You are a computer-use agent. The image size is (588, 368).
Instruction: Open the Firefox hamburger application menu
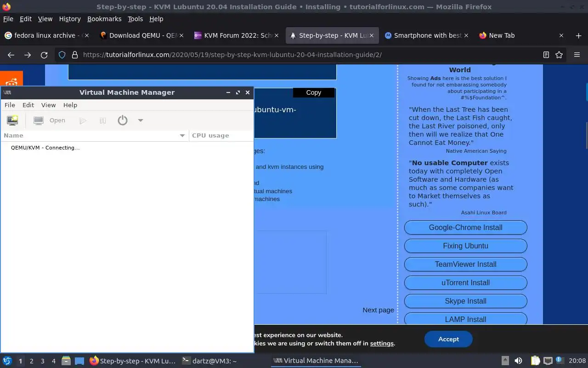pyautogui.click(x=577, y=55)
